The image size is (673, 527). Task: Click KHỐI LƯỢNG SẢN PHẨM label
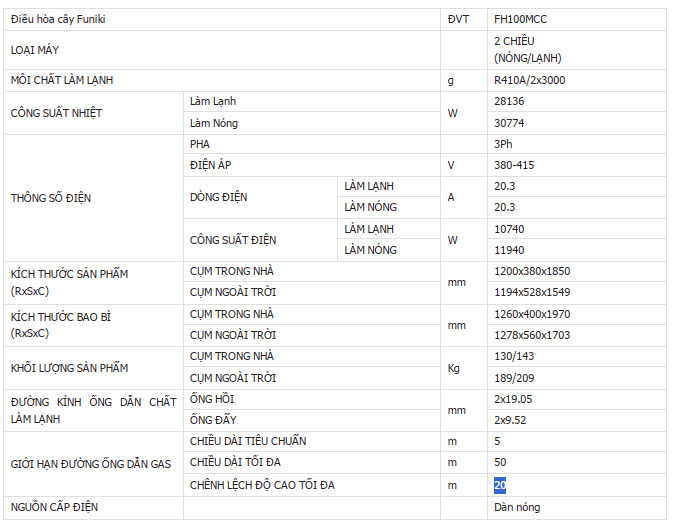pos(69,368)
